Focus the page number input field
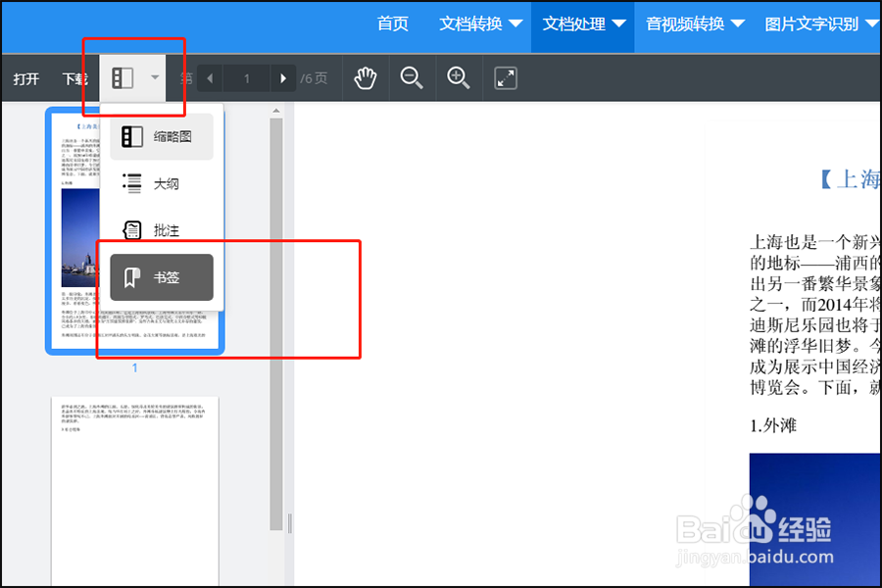This screenshot has width=882, height=588. [x=247, y=78]
